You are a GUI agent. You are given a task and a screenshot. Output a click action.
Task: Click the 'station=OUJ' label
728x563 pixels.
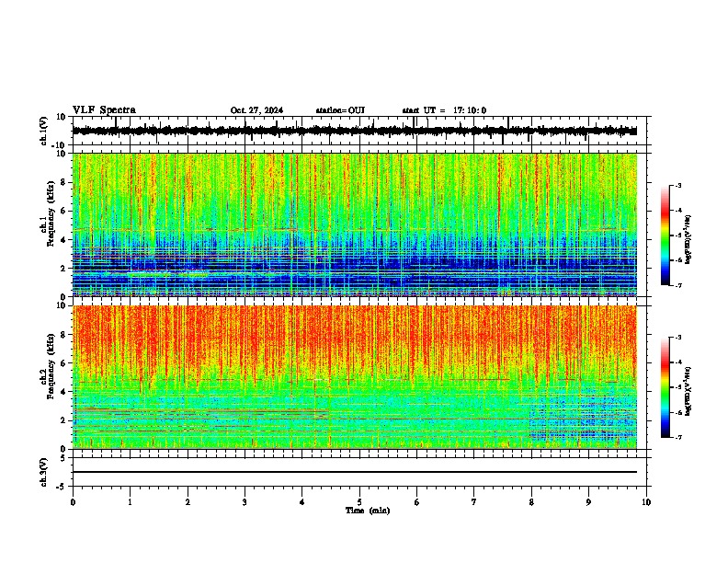[340, 110]
